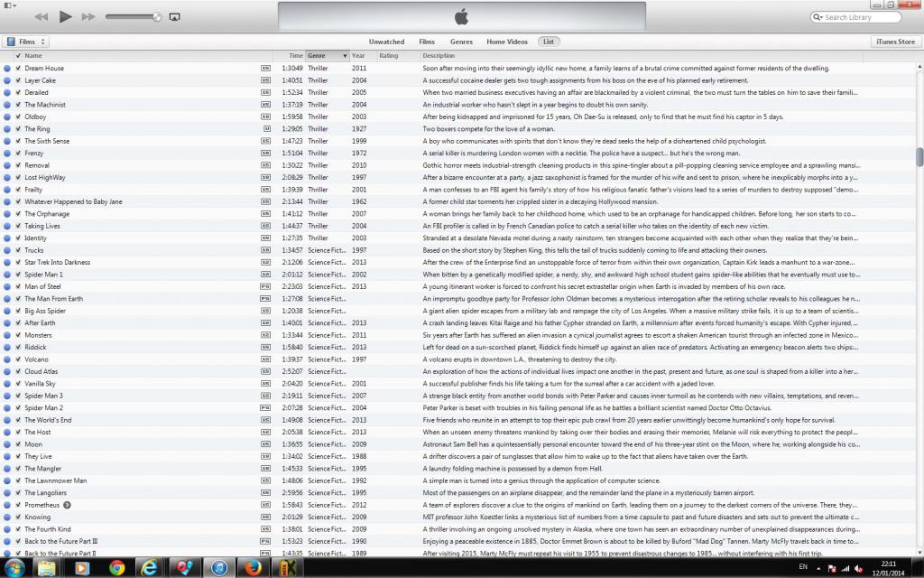
Task: Open Google Chrome from the taskbar
Action: pos(116,568)
